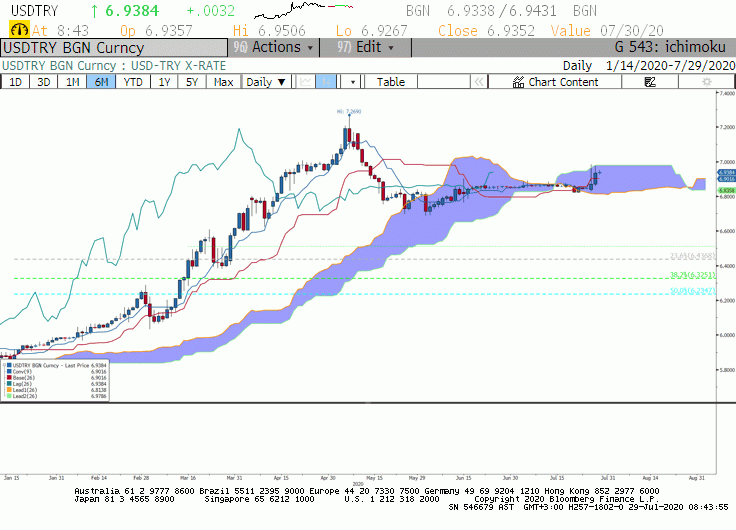Select the 1D range tab
736x530 pixels.
[x=15, y=82]
